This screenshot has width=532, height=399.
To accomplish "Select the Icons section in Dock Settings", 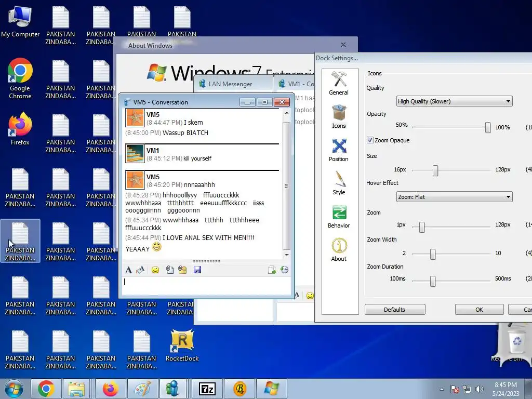I will click(339, 116).
